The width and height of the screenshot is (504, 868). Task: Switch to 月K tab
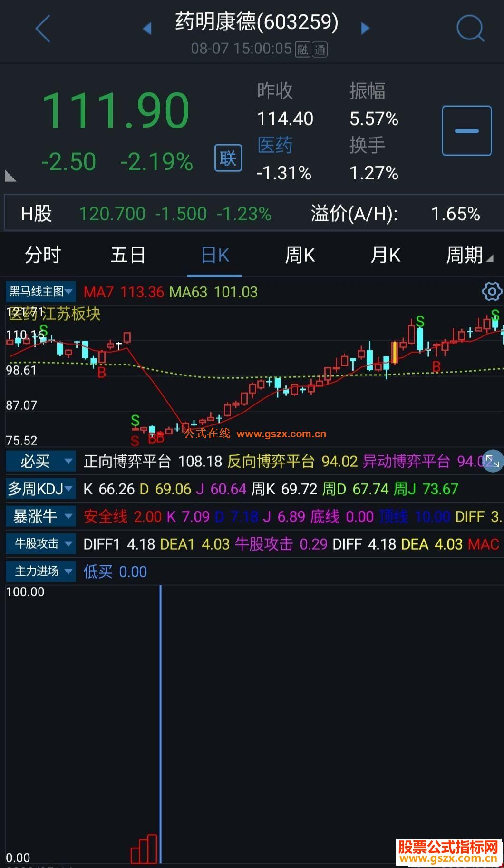pos(385,255)
